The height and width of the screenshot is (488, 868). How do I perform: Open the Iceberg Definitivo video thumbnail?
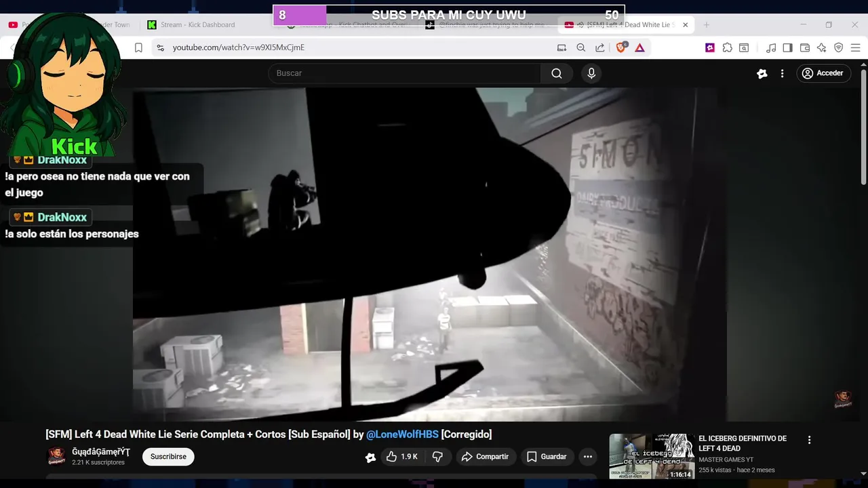652,456
